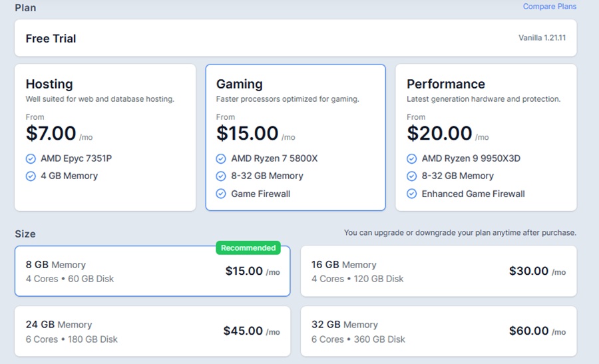This screenshot has height=364, width=599.
Task: Click checkmark icon beside AMD Epyc 7351P
Action: coord(31,159)
